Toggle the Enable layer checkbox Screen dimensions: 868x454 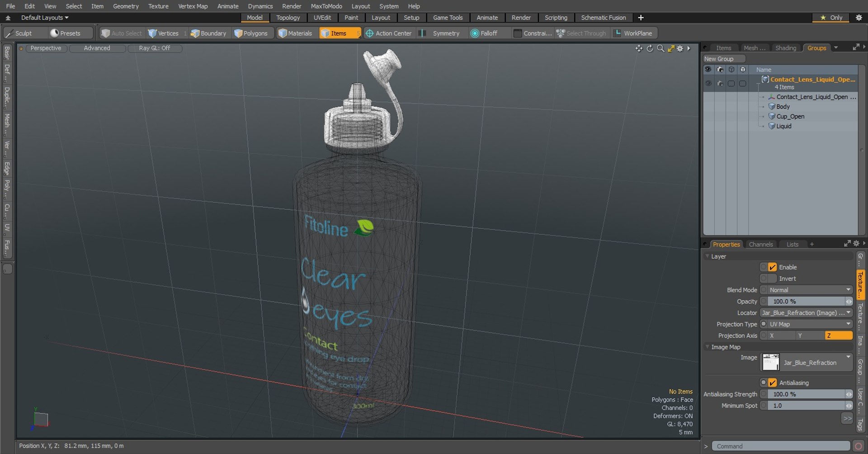click(x=773, y=267)
